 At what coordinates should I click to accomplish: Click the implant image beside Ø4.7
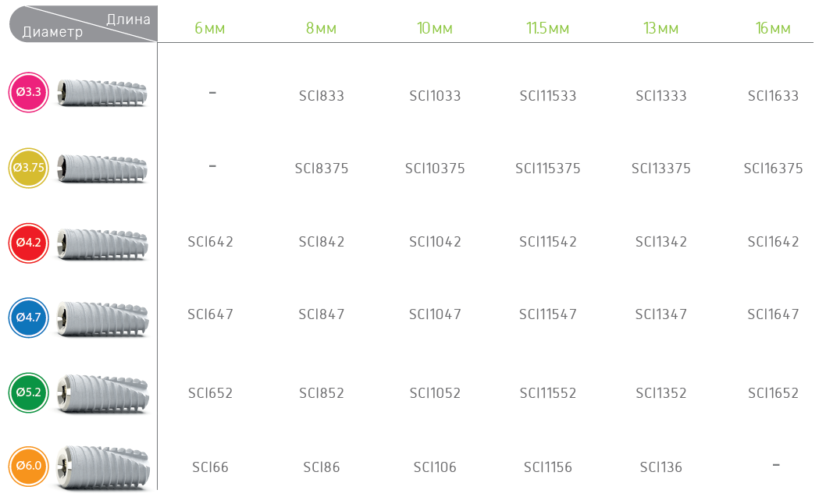click(x=103, y=318)
